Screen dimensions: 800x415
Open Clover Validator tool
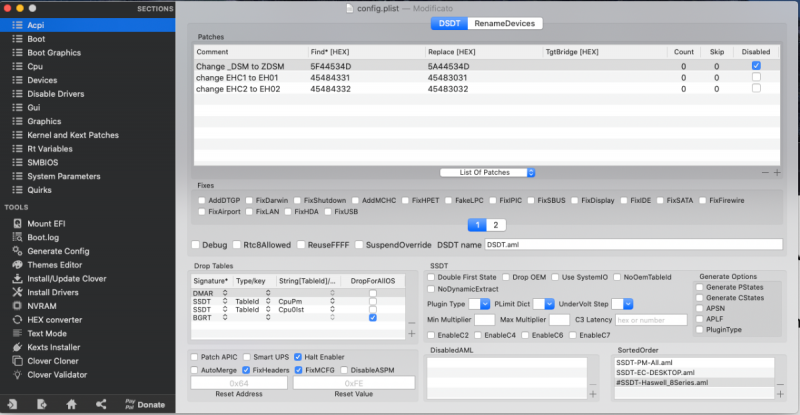point(59,375)
